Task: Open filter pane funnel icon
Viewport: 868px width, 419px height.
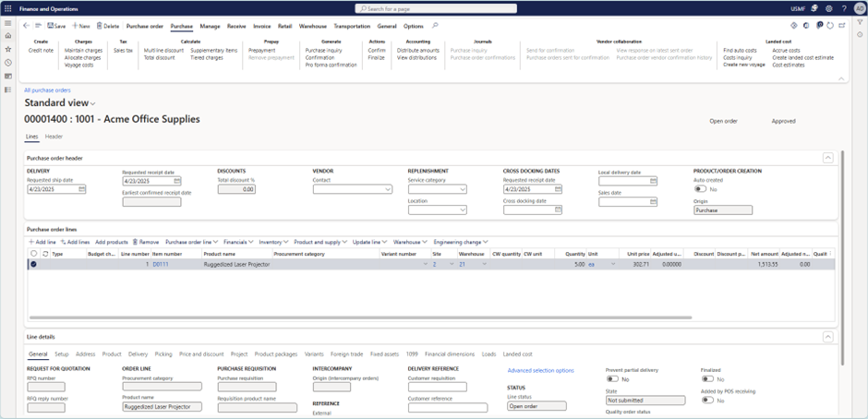Action: pyautogui.click(x=860, y=23)
